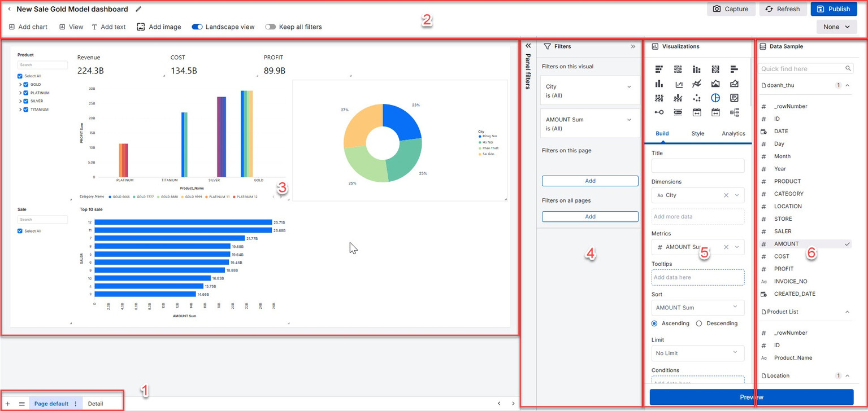The image size is (868, 411).
Task: Select the Descending sort radio button
Action: coord(699,323)
